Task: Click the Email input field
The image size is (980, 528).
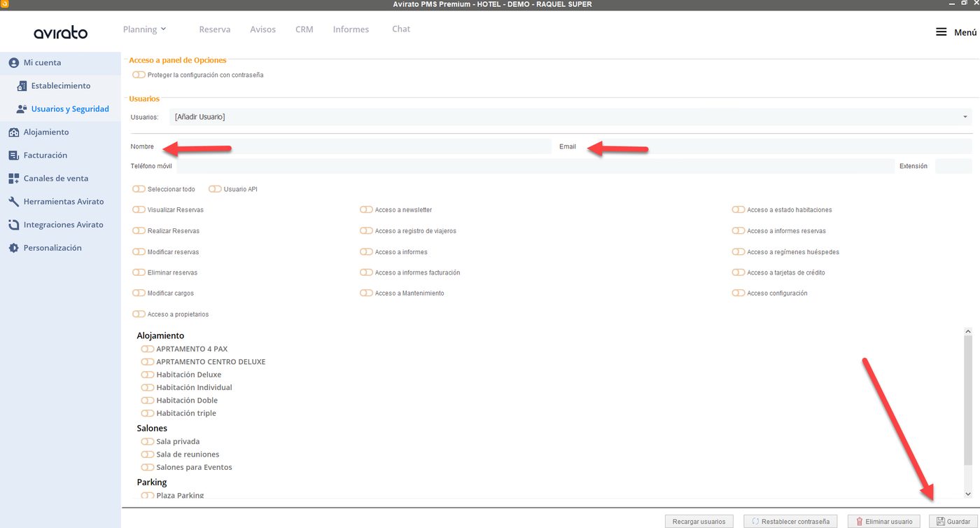Action: [x=776, y=146]
